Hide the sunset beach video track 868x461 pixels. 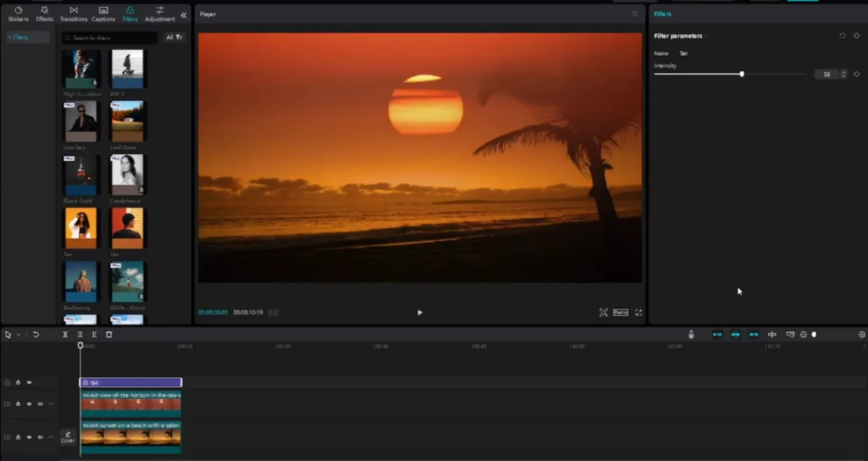coord(30,437)
